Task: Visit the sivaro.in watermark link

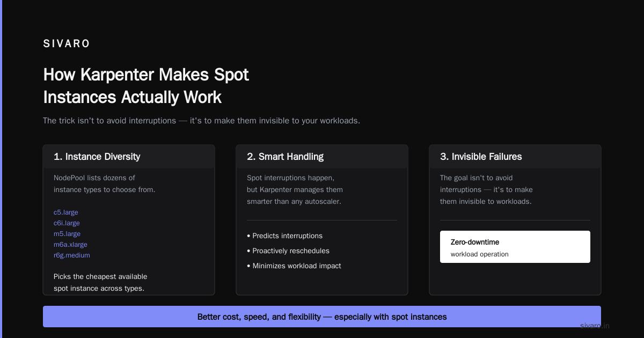Action: [595, 326]
